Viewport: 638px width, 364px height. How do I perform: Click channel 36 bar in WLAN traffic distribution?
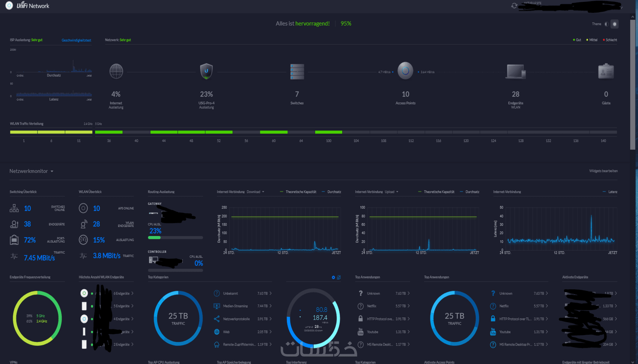(109, 132)
